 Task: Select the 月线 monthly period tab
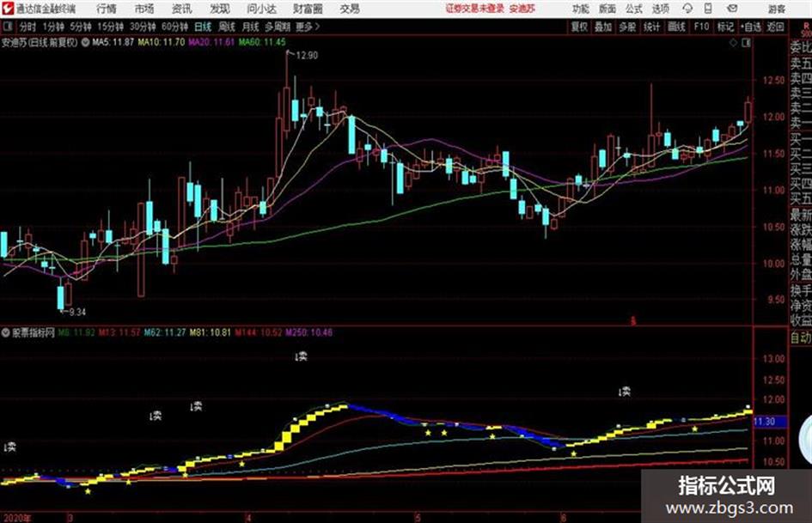(251, 27)
